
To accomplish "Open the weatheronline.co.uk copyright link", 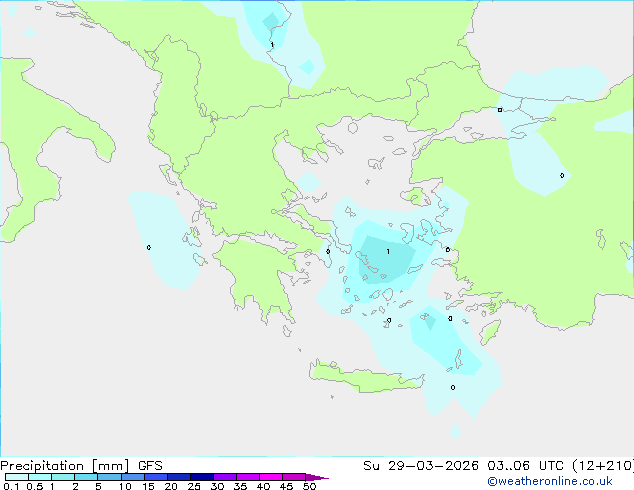I will click(550, 481).
